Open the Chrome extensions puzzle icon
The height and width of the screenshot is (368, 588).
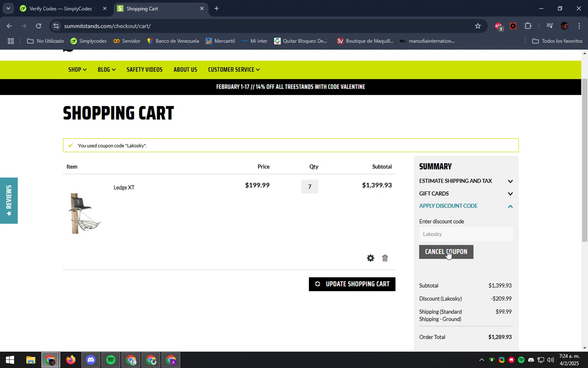(528, 26)
